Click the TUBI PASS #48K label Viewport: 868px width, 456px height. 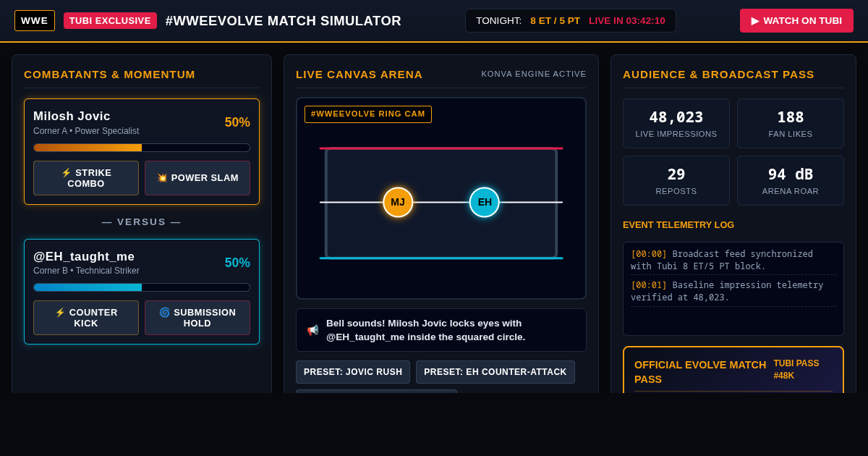(x=796, y=369)
